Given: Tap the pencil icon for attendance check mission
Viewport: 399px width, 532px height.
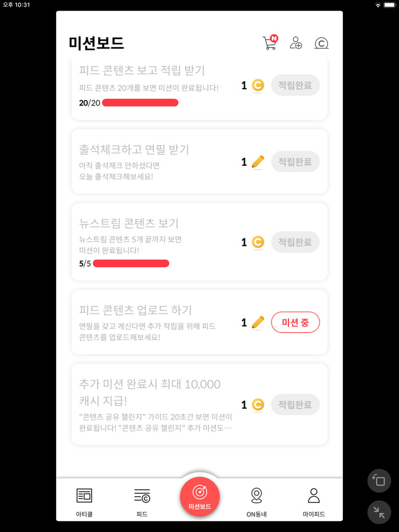Looking at the screenshot, I should 258,162.
